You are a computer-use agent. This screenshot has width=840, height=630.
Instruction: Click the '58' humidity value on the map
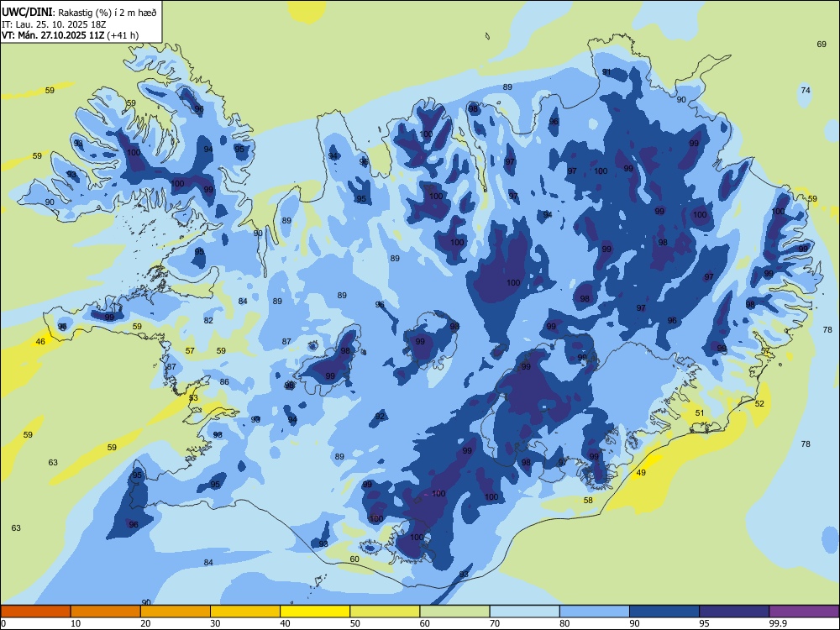(x=588, y=500)
